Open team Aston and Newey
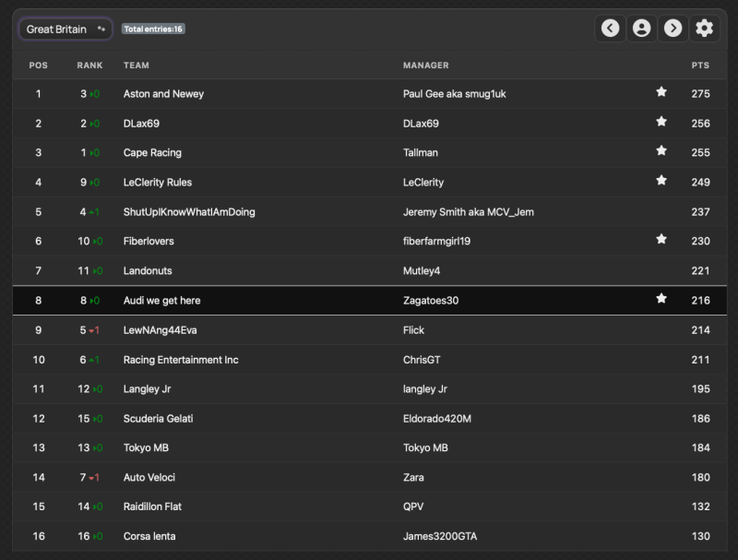 tap(163, 94)
